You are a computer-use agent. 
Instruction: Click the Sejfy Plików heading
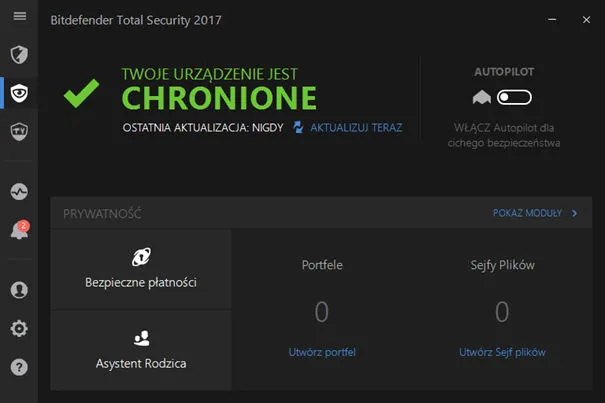tap(502, 265)
